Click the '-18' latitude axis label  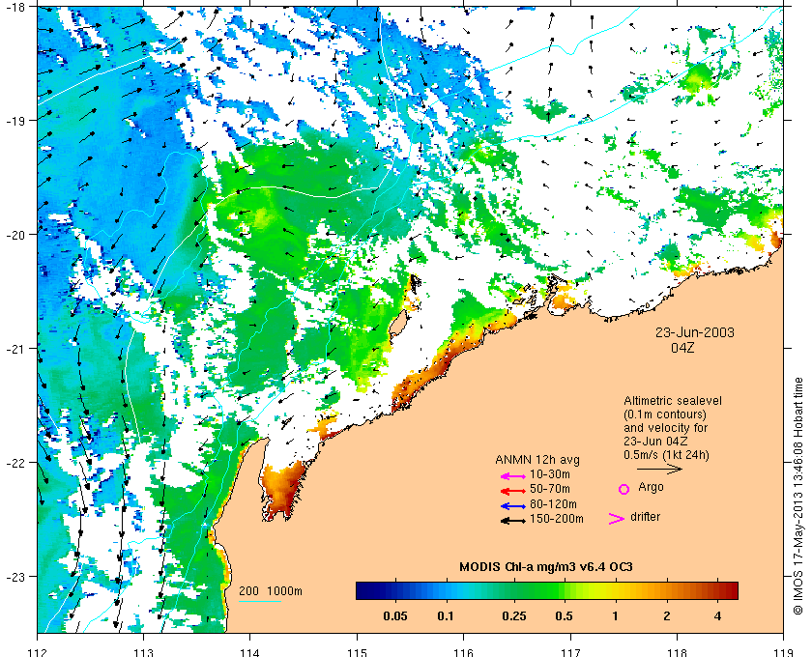15,6
